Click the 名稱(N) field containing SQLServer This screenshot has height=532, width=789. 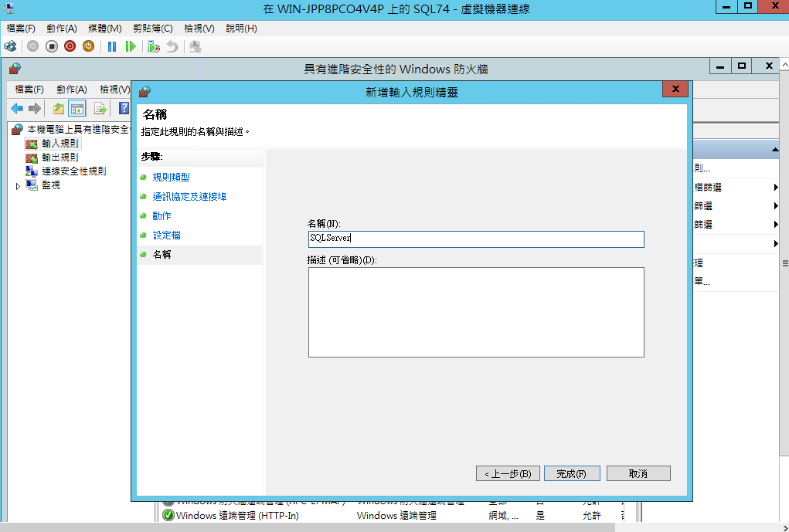(476, 239)
